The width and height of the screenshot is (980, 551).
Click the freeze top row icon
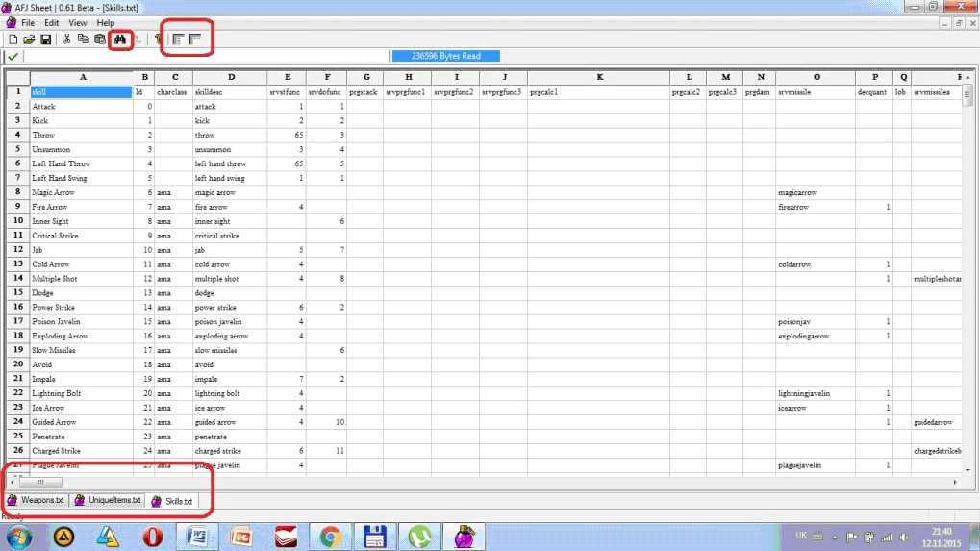(x=195, y=39)
